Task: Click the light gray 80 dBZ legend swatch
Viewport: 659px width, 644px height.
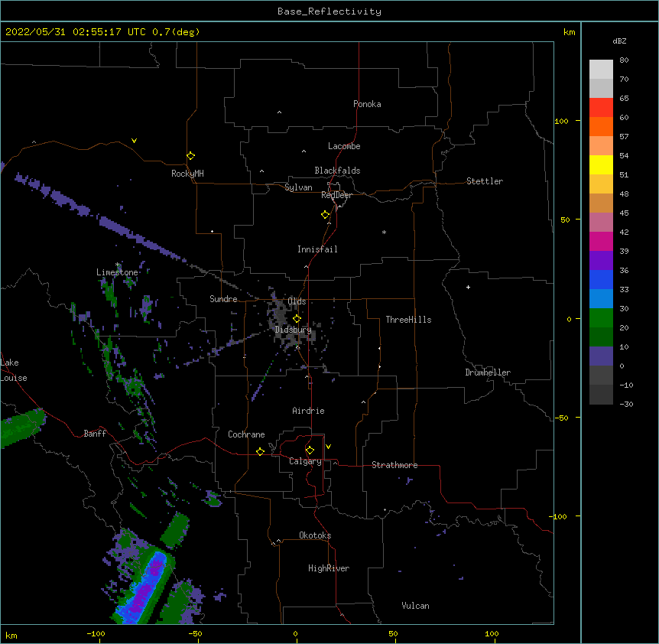Action: click(601, 69)
